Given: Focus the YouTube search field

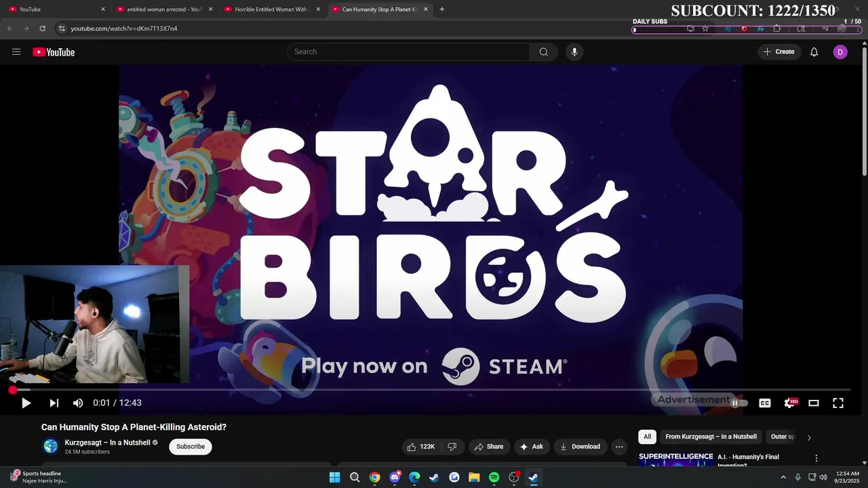Looking at the screenshot, I should [x=408, y=52].
